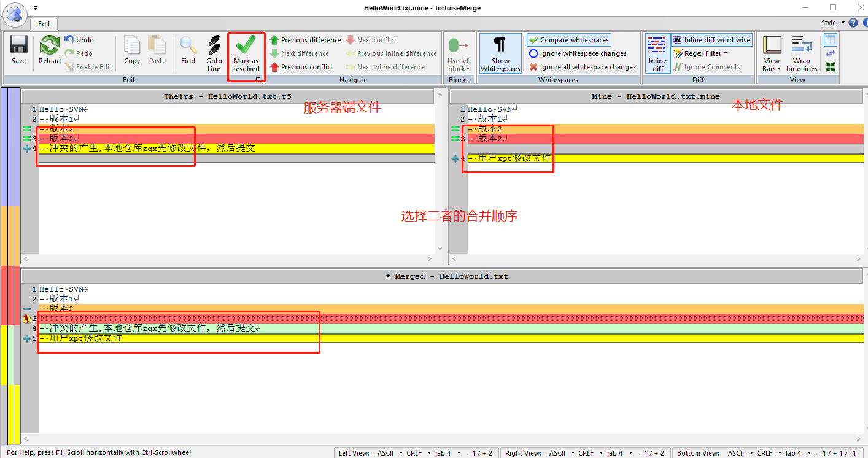Open the Style menu
The width and height of the screenshot is (868, 458).
tap(832, 23)
